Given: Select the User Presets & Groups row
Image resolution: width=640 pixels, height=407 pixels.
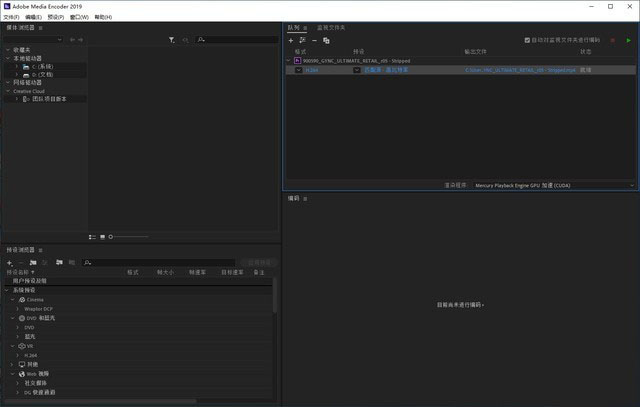Looking at the screenshot, I should [139, 281].
